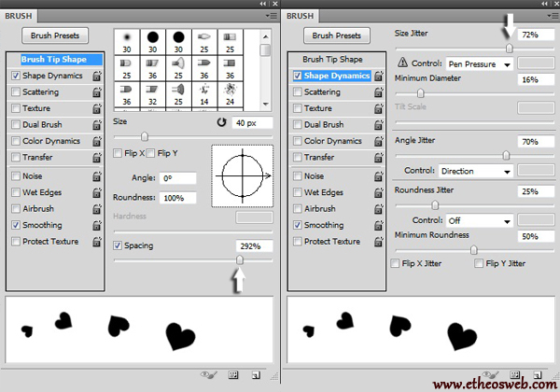Click the restore brush size icon
The height and width of the screenshot is (392, 560).
(220, 122)
